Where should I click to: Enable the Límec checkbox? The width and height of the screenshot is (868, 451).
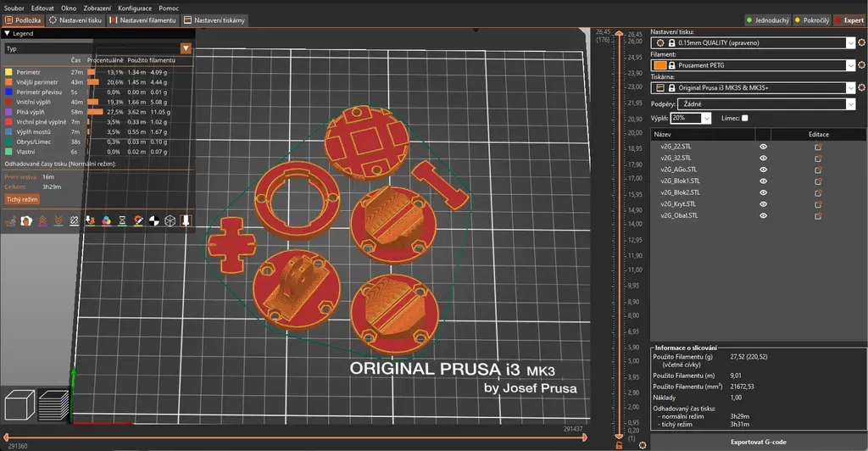pos(744,118)
